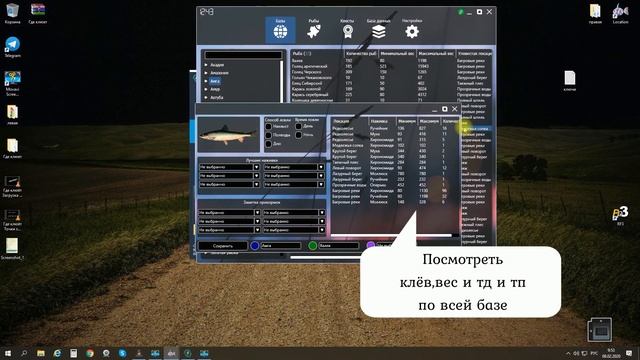Click vertical scrollbar of water list
Image resolution: width=640 pixels, height=360 pixels.
tap(281, 82)
